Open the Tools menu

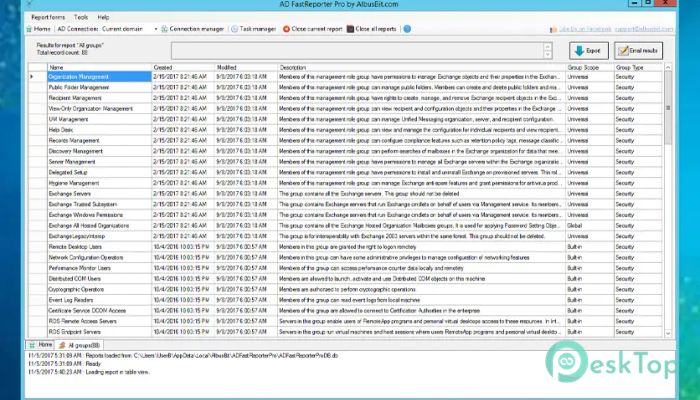[81, 17]
